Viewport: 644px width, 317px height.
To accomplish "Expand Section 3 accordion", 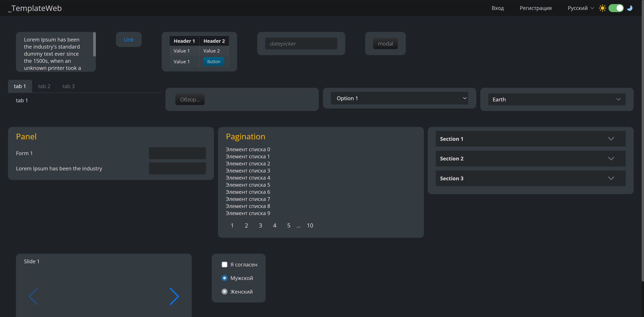I will [x=531, y=178].
